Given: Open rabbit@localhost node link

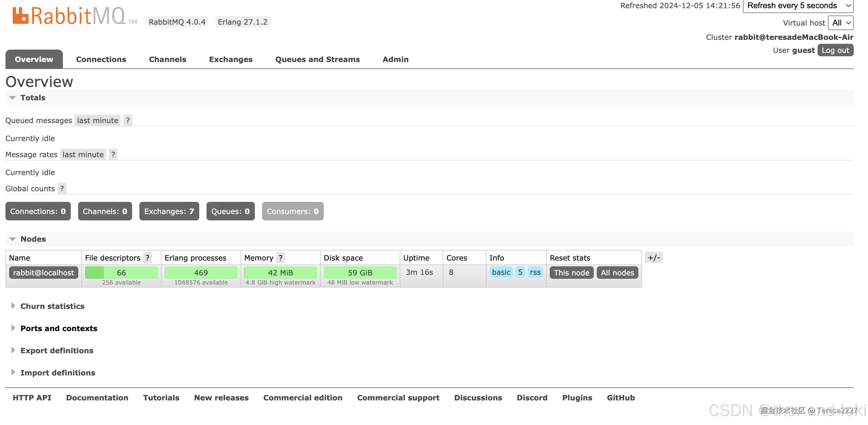Looking at the screenshot, I should 43,272.
